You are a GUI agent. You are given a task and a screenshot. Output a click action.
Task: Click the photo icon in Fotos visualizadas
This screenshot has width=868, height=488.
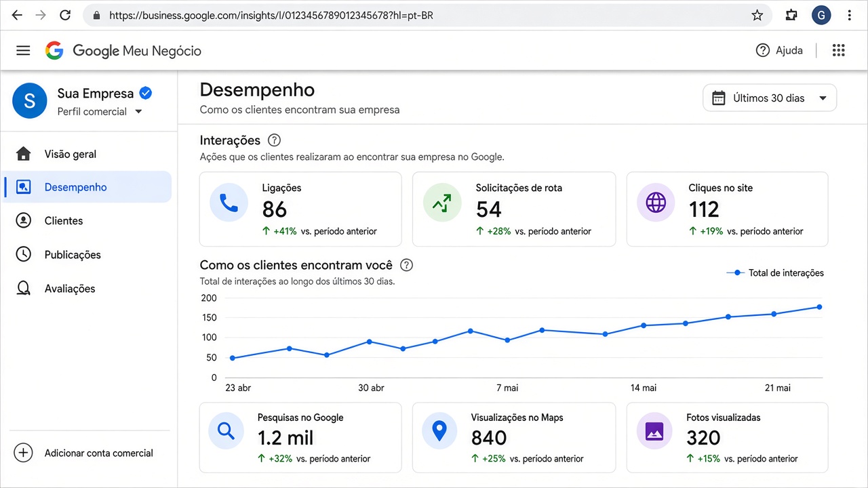pyautogui.click(x=654, y=430)
